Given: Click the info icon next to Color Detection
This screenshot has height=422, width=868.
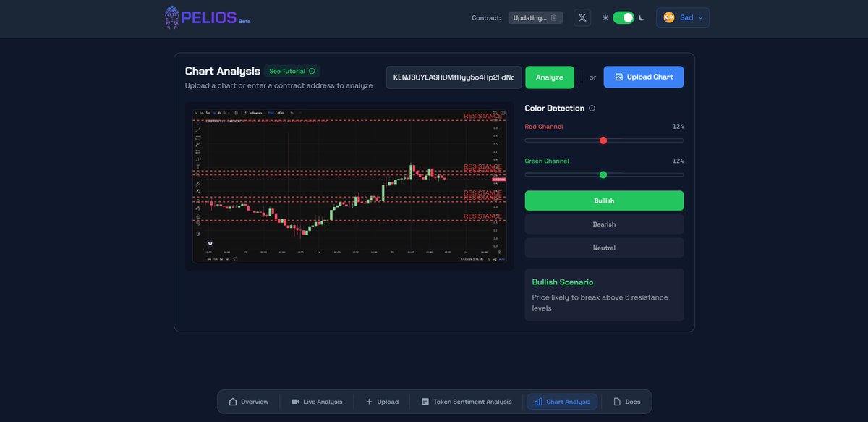Looking at the screenshot, I should tap(592, 109).
